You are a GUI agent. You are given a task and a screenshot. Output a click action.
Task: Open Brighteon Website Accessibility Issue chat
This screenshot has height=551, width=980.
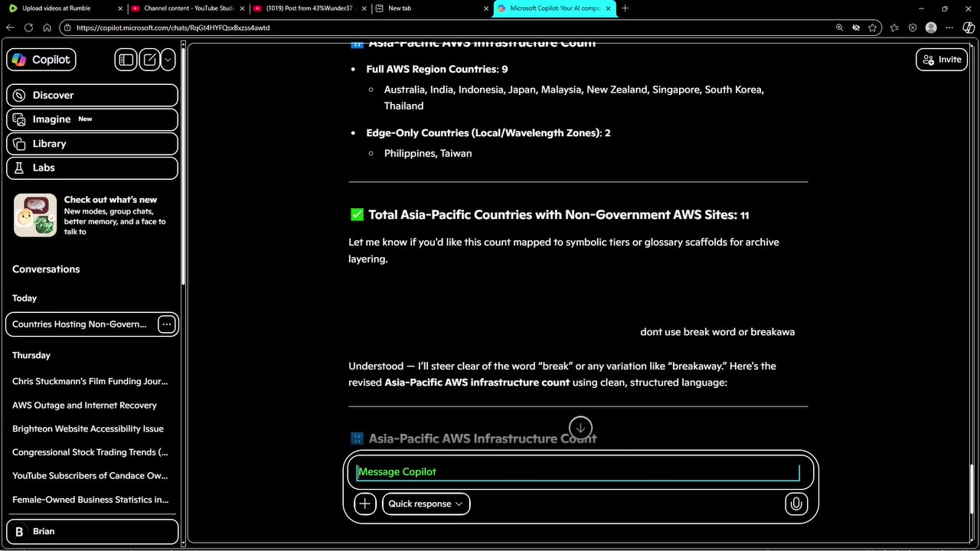(88, 429)
